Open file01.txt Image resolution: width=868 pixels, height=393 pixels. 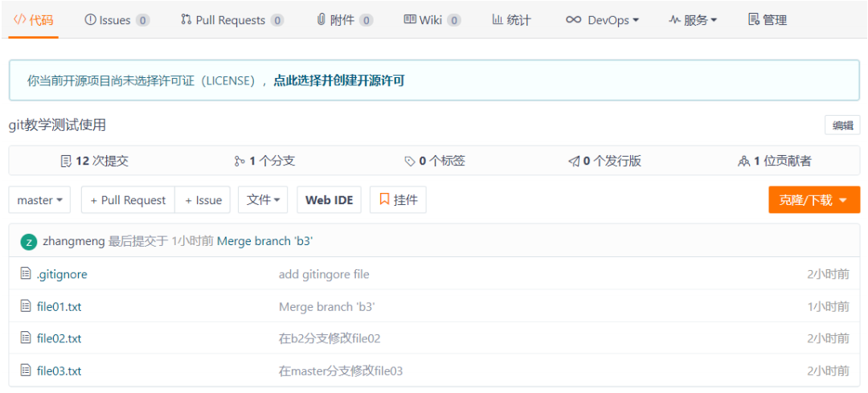(x=59, y=306)
